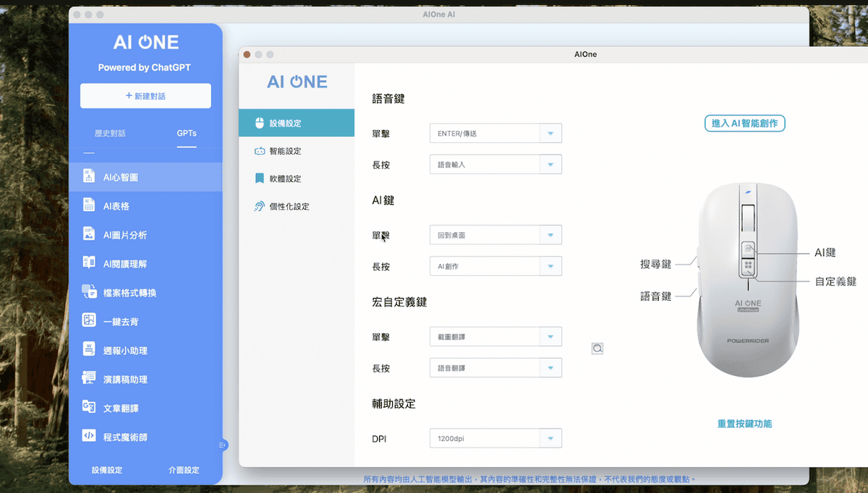
Task: Click the AI圖片分析 image icon
Action: point(88,234)
